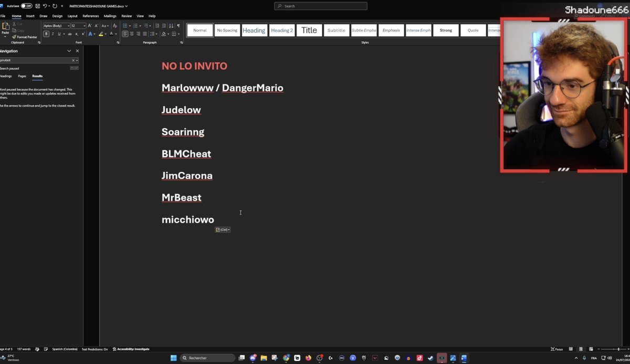Clear all formatting icon
Viewport: 630px width, 364px height.
click(x=115, y=26)
